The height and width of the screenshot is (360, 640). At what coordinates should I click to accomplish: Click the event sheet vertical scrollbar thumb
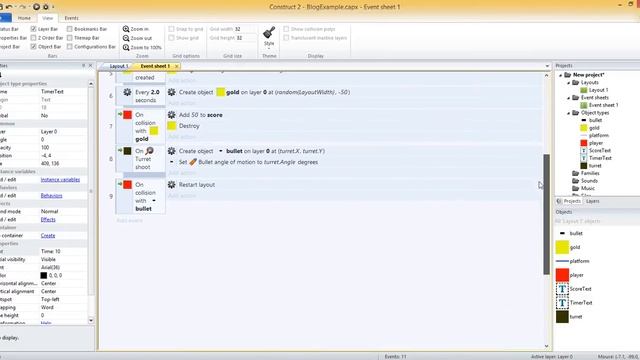(x=547, y=214)
